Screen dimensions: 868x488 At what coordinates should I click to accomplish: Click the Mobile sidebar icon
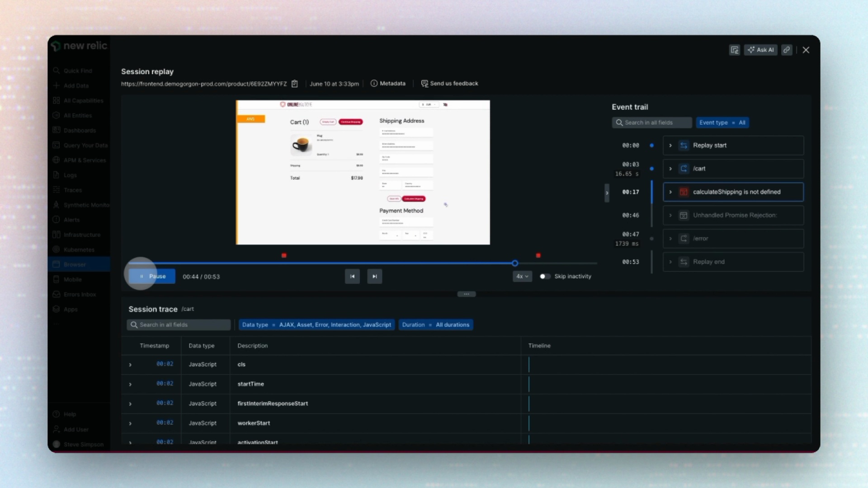pyautogui.click(x=56, y=280)
